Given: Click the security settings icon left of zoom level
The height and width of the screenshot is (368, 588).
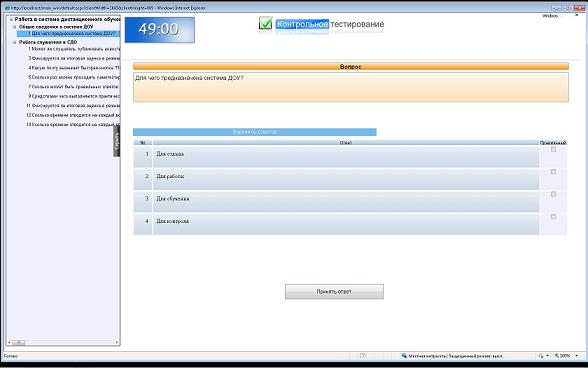Looking at the screenshot, I should pyautogui.click(x=541, y=356).
